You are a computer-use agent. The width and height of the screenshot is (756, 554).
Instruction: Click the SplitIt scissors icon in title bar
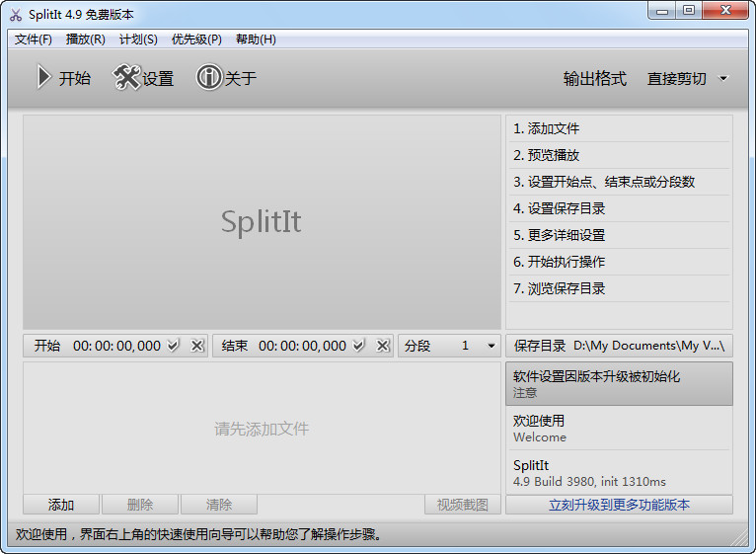(x=16, y=15)
